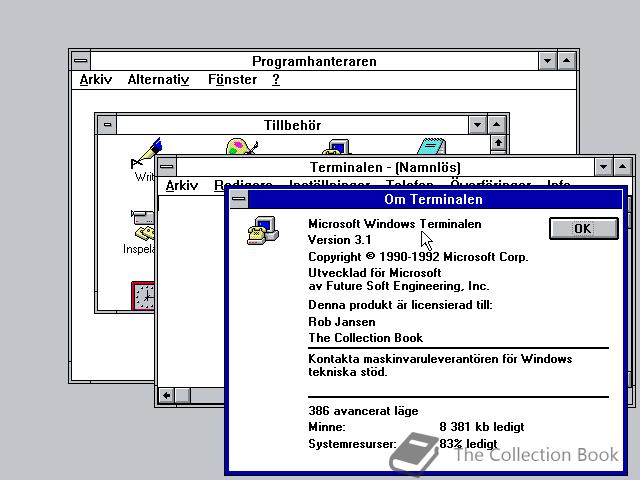Screen dimensions: 640x480
Task: Open the Notepad icon in Tillbehör
Action: pos(432,147)
